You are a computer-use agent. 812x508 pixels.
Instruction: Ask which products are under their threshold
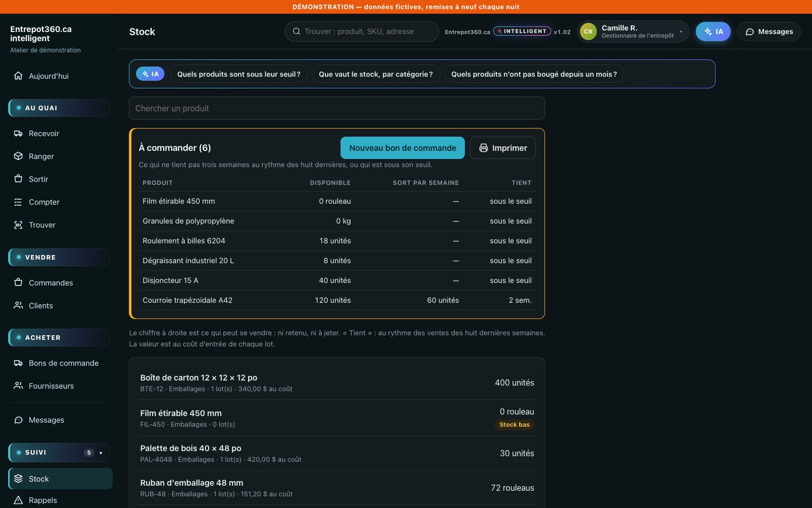(x=239, y=74)
